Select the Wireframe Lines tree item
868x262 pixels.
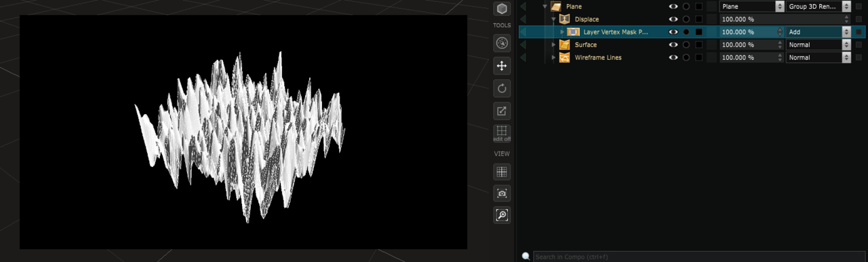point(598,58)
